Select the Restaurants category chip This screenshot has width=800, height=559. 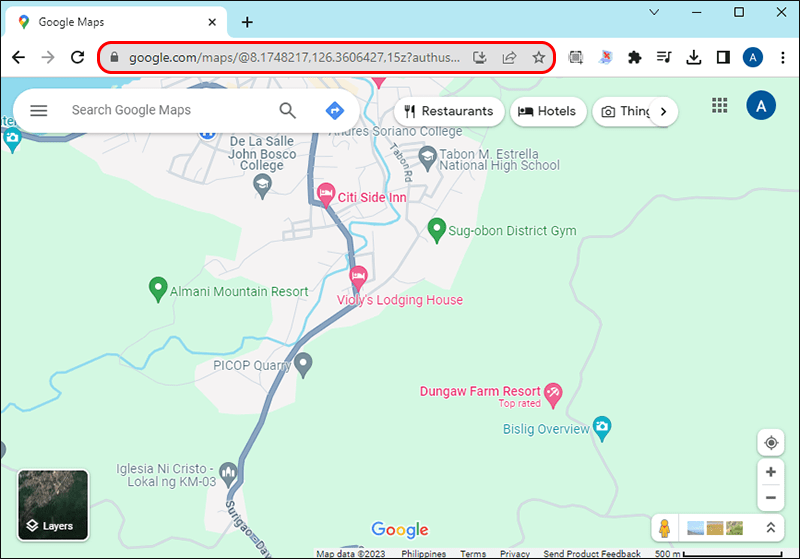449,111
